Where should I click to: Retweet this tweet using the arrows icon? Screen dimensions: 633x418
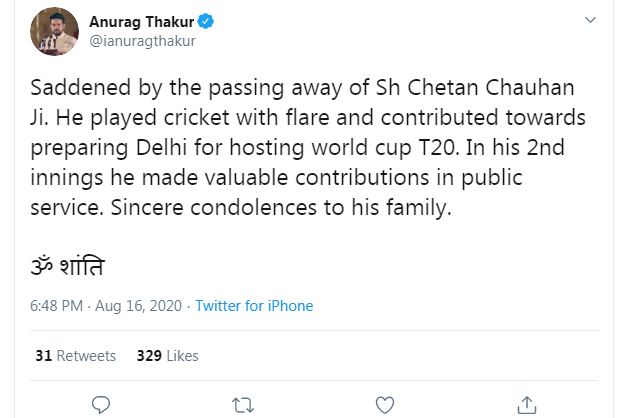243,405
